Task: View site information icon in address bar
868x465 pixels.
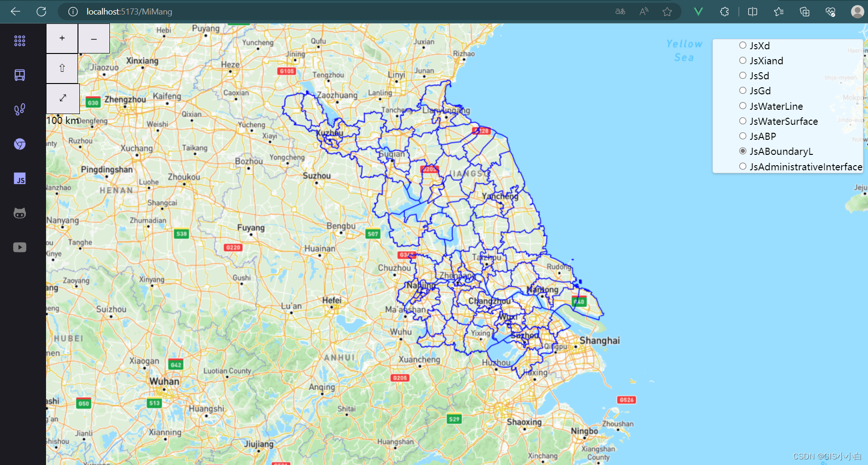Action: [73, 12]
